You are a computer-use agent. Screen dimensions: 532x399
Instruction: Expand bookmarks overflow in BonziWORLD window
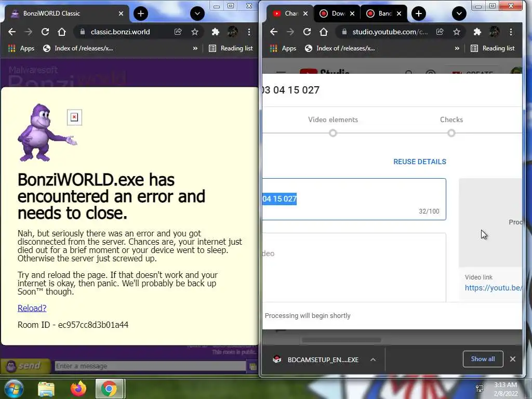(195, 48)
